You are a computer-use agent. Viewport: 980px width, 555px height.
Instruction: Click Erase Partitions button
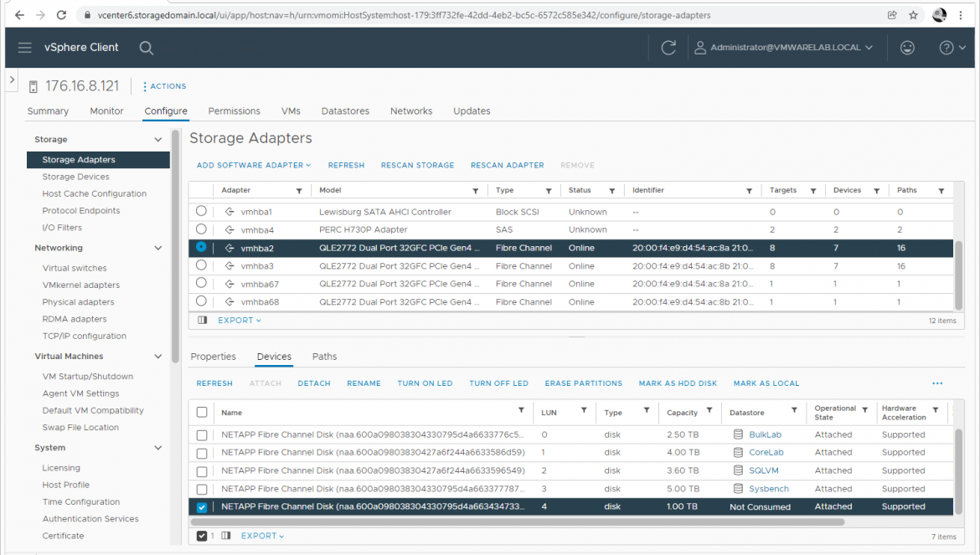coord(584,383)
